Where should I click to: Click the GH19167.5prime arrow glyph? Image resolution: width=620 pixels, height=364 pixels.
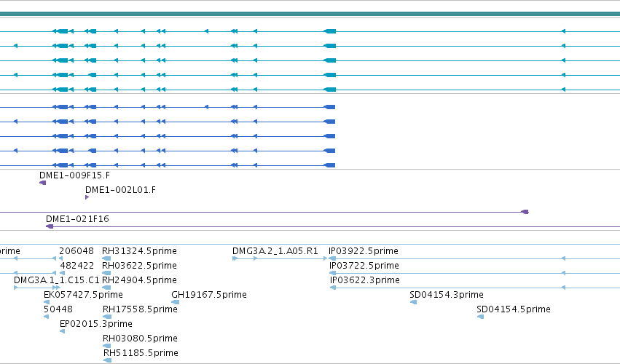coord(175,302)
